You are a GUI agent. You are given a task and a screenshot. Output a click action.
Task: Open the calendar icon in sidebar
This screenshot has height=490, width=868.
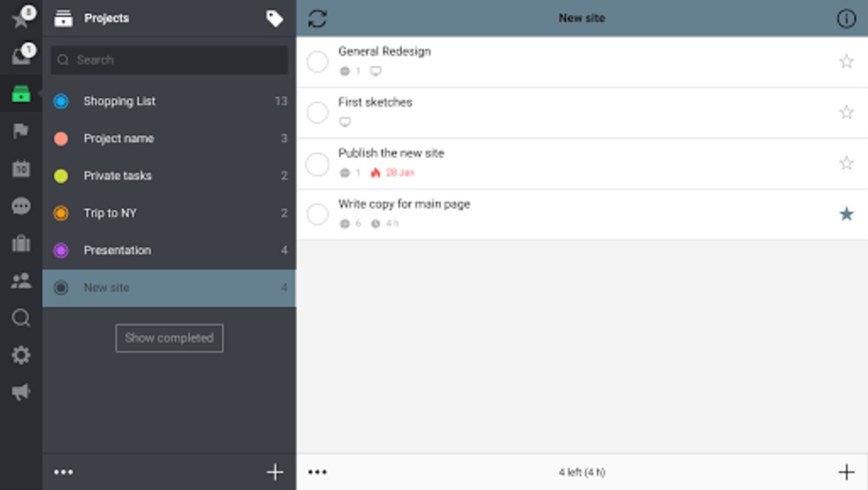click(x=21, y=168)
